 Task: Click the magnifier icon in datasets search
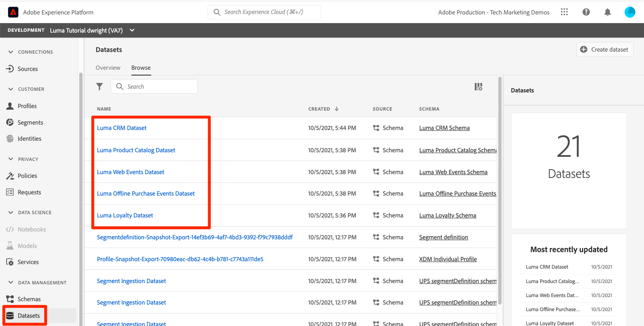(x=120, y=87)
